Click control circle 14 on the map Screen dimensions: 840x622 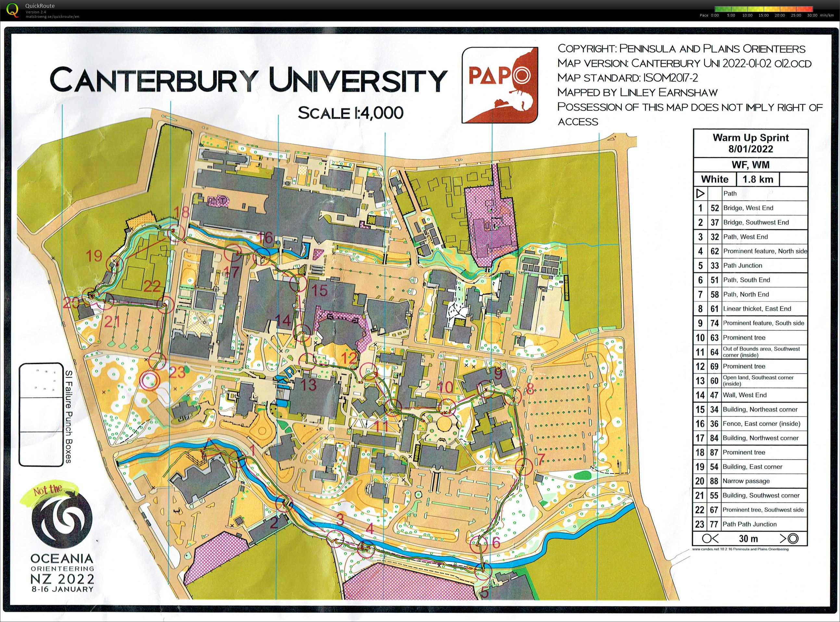301,333
